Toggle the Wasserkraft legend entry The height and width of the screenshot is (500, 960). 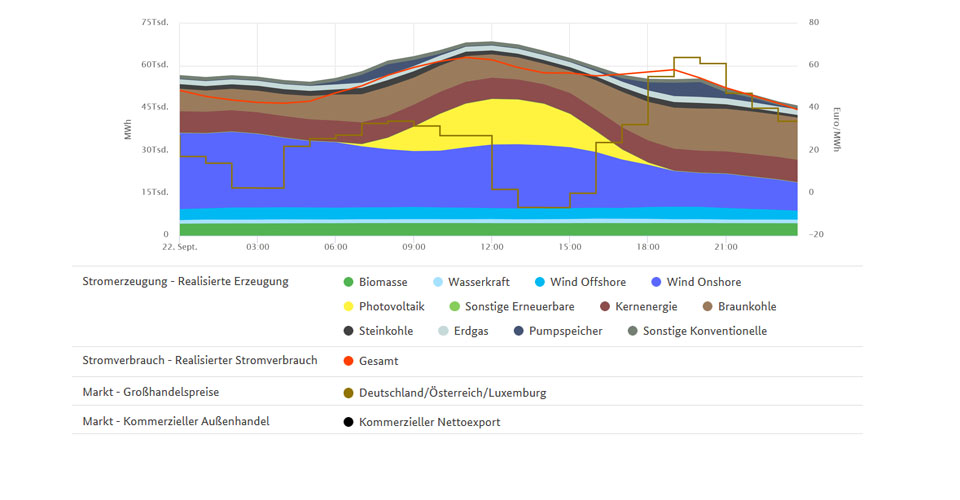click(x=471, y=282)
